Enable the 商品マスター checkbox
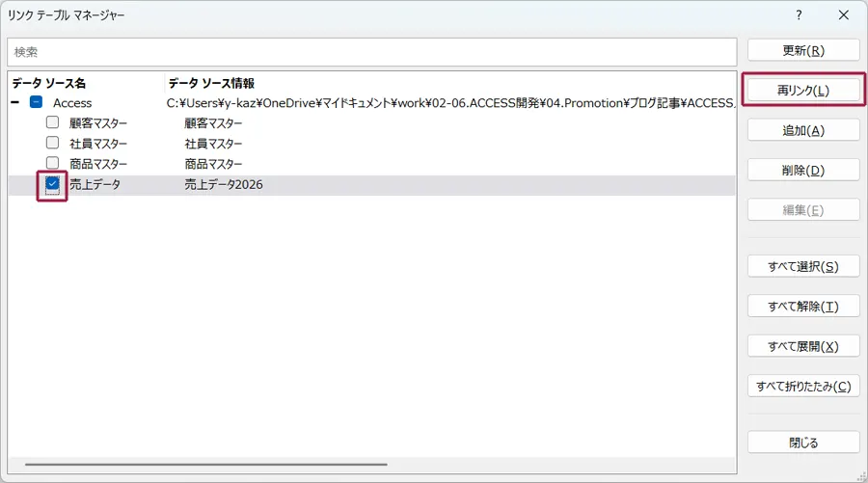This screenshot has width=868, height=483. coord(53,164)
